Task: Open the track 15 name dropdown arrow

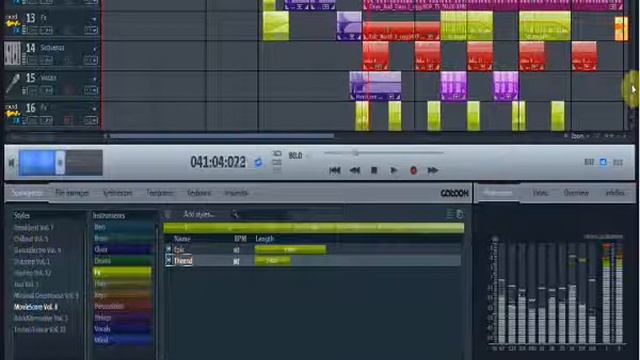Action: click(x=94, y=79)
